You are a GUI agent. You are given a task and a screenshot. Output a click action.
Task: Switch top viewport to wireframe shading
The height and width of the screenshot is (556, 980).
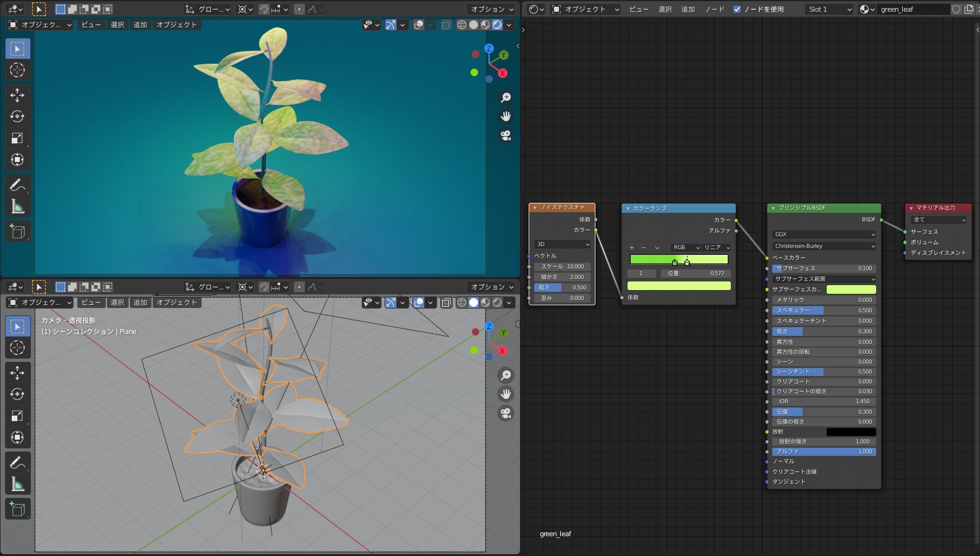(x=462, y=25)
